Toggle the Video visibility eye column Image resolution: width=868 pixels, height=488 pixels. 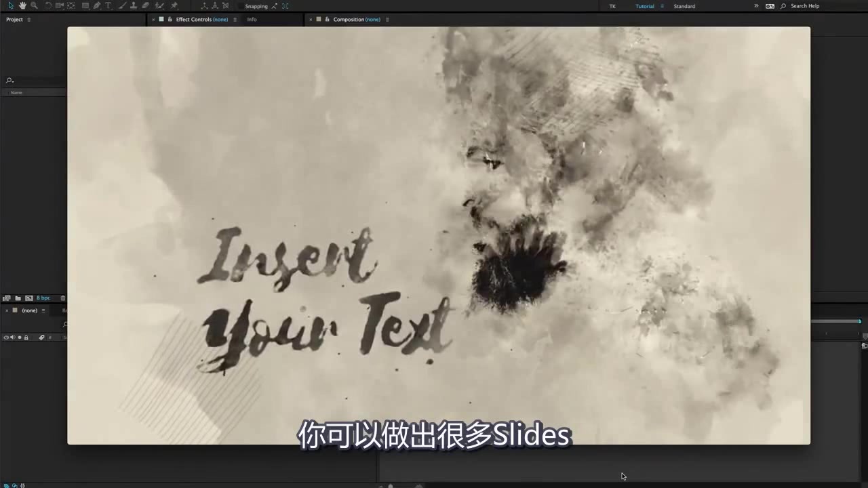pos(6,337)
